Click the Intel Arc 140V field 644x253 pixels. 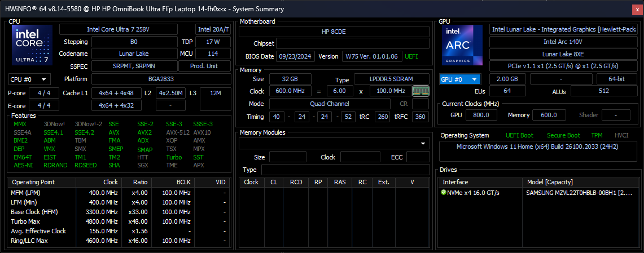563,42
